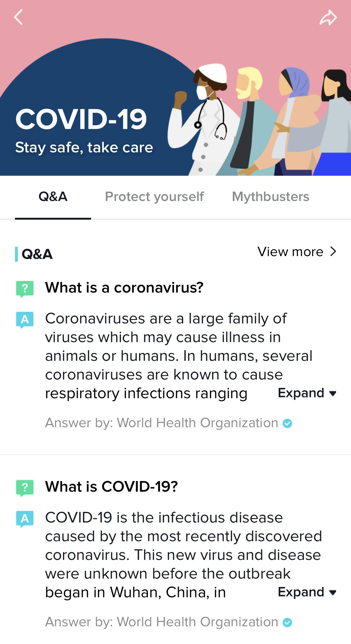Click the question icon beside 'What is a coronavirus?'
This screenshot has width=351, height=644.
(x=25, y=289)
